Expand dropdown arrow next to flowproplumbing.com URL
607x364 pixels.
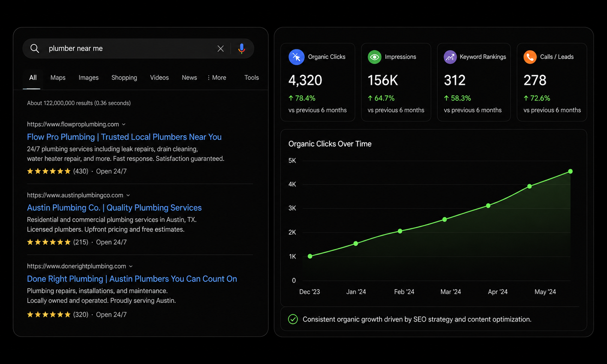124,124
